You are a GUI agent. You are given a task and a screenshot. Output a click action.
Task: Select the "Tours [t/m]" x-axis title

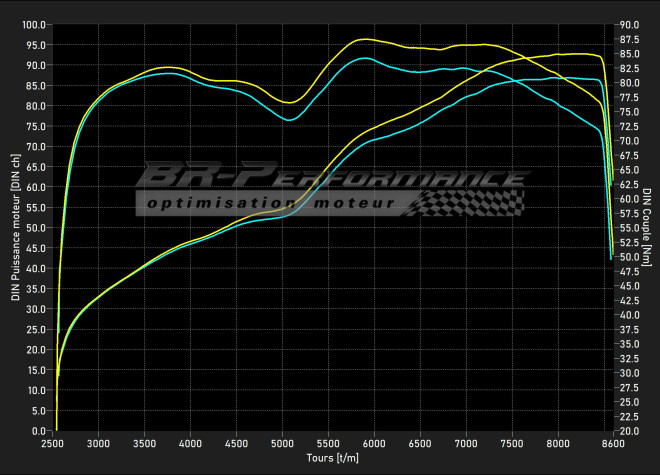[332, 458]
